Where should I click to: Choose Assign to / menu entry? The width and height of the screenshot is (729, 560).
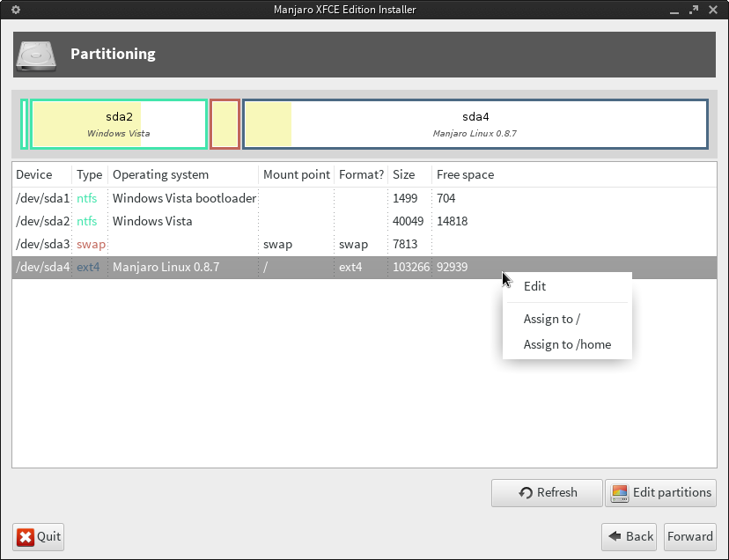(567, 319)
